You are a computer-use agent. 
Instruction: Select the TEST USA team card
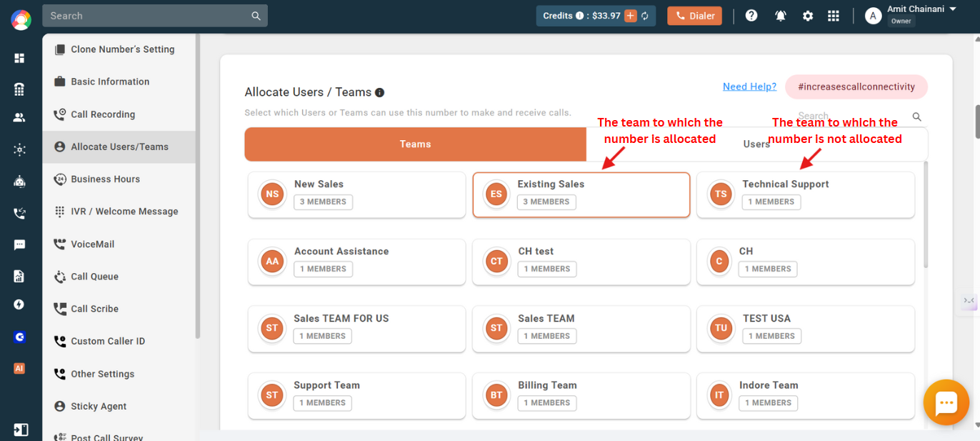pos(806,329)
